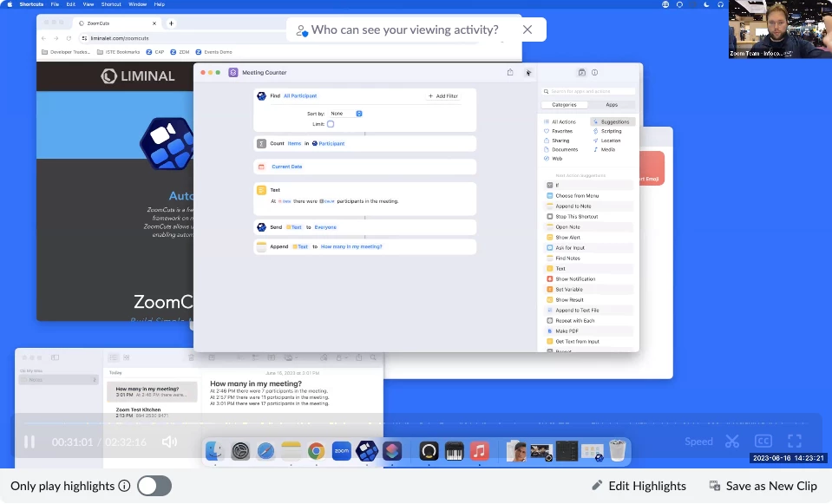The image size is (832, 504).
Task: Click Edit Highlights
Action: click(639, 486)
